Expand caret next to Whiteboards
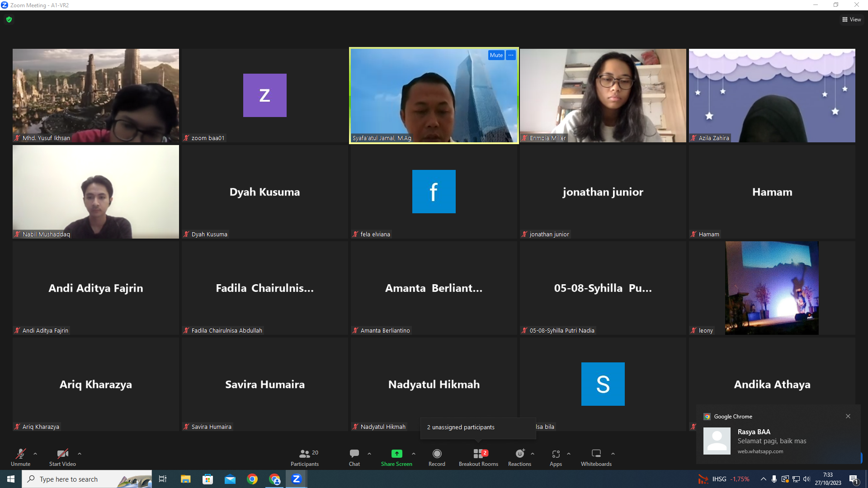The image size is (868, 488). tap(613, 454)
